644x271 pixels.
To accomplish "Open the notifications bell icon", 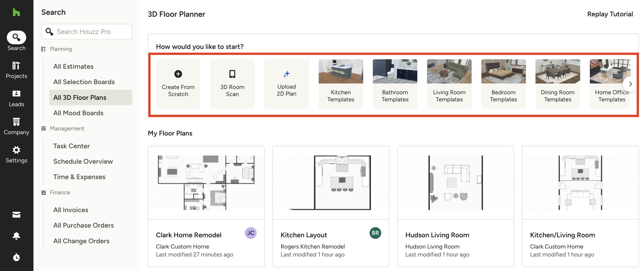I will pos(16,236).
